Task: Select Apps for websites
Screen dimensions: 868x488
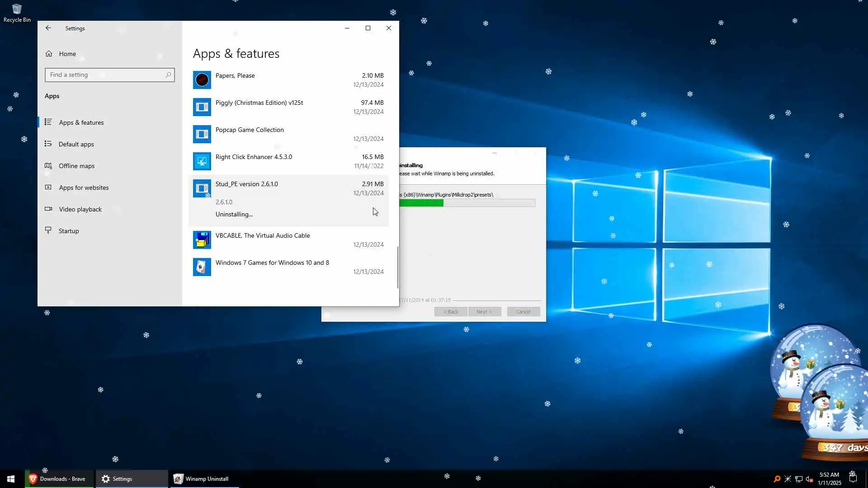Action: point(84,188)
